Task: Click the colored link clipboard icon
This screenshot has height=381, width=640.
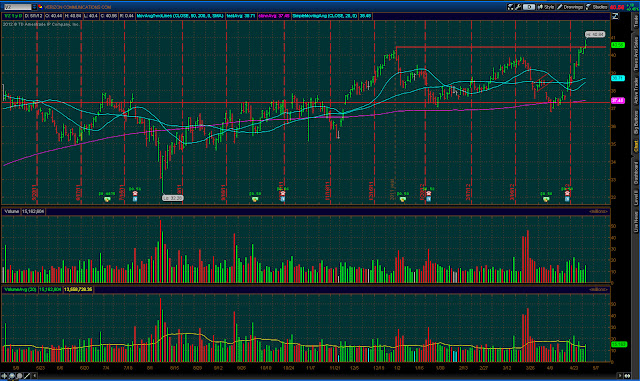Action: click(40, 7)
